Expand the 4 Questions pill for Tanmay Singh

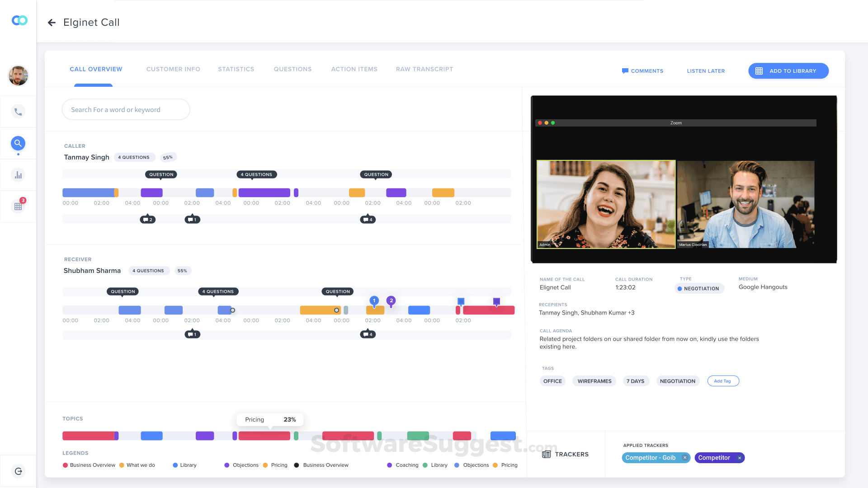(134, 157)
